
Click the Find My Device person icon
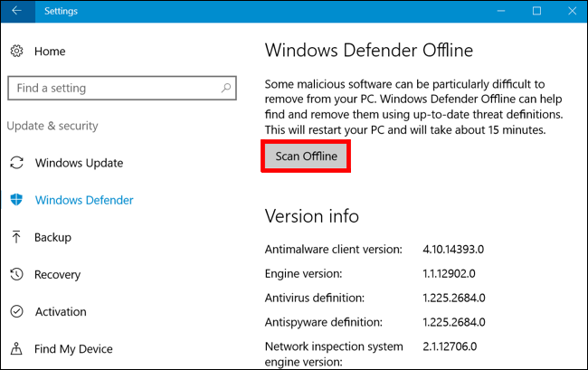[16, 348]
